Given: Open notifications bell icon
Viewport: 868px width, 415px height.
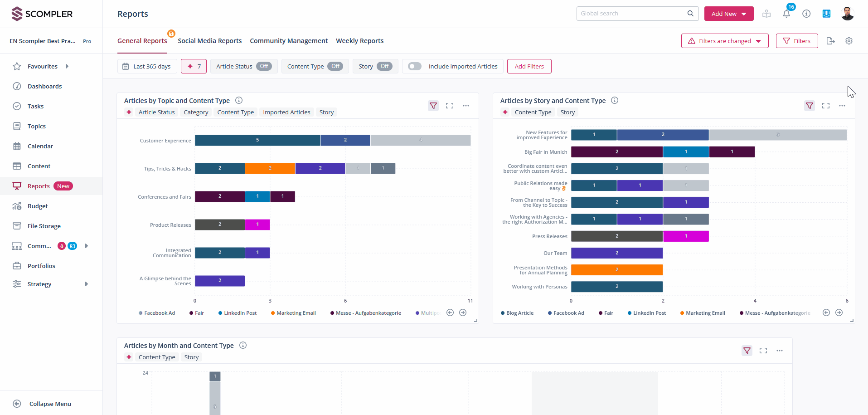Looking at the screenshot, I should [x=786, y=14].
